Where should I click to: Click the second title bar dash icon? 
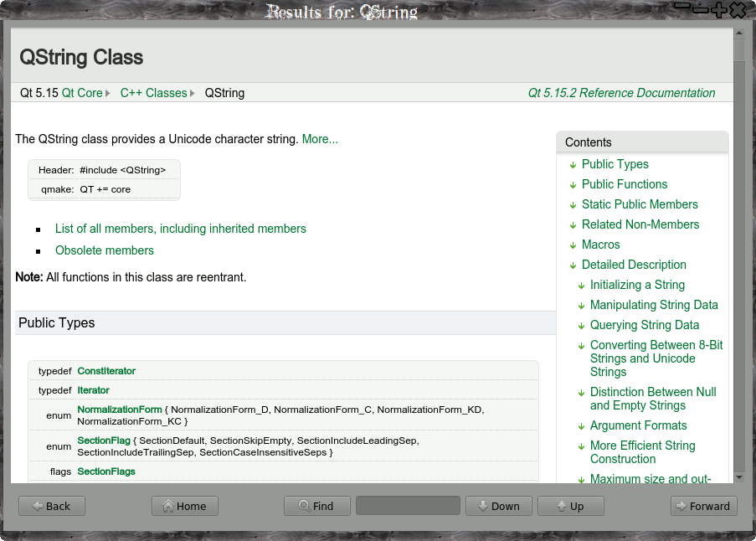pos(700,10)
